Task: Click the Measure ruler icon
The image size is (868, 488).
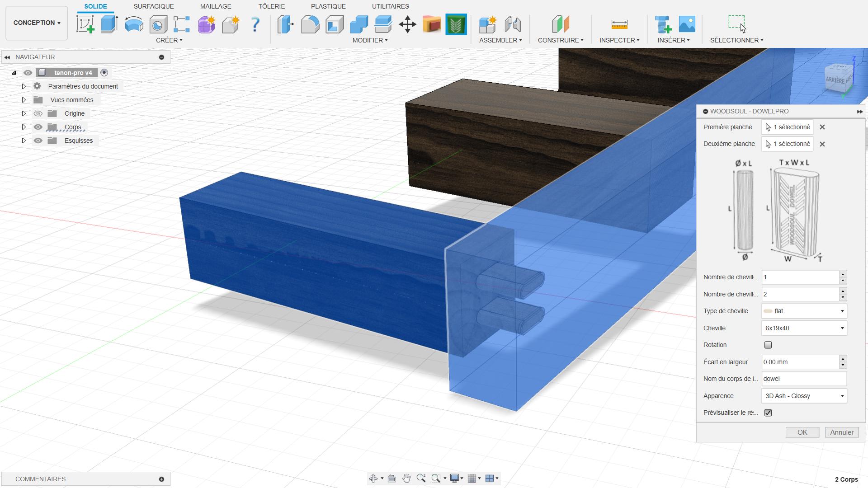Action: (x=619, y=24)
